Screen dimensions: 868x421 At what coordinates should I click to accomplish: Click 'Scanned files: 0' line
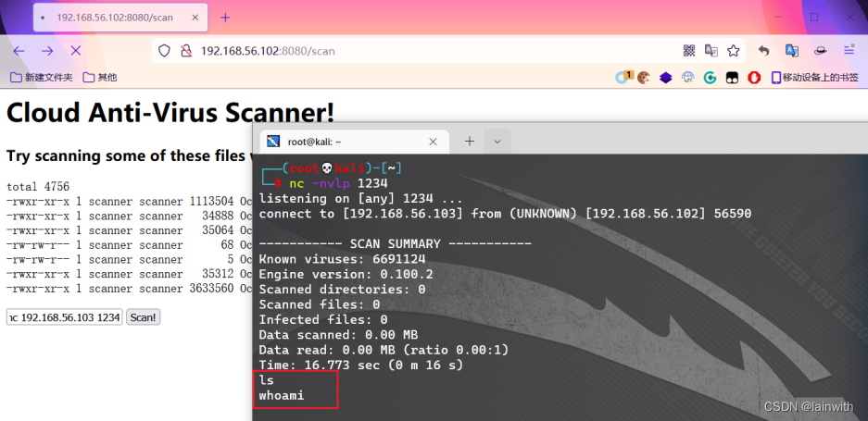pyautogui.click(x=320, y=304)
